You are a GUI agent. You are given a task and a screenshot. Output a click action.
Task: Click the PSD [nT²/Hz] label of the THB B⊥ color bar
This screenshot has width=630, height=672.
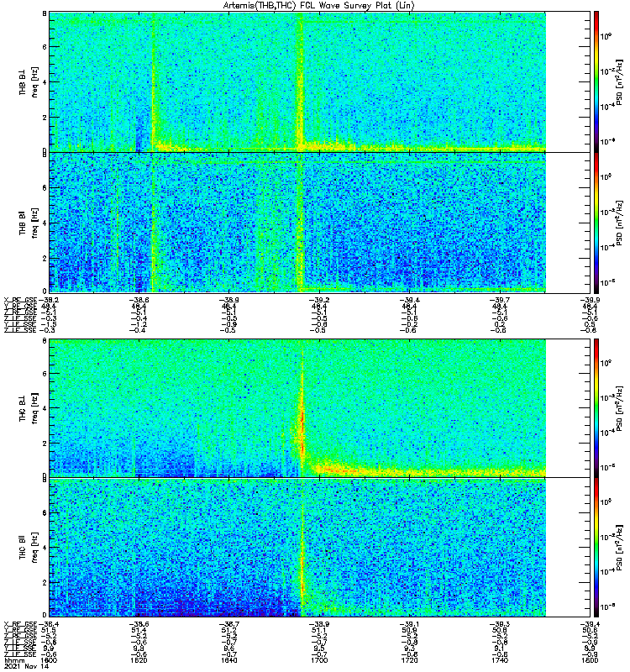(x=620, y=81)
